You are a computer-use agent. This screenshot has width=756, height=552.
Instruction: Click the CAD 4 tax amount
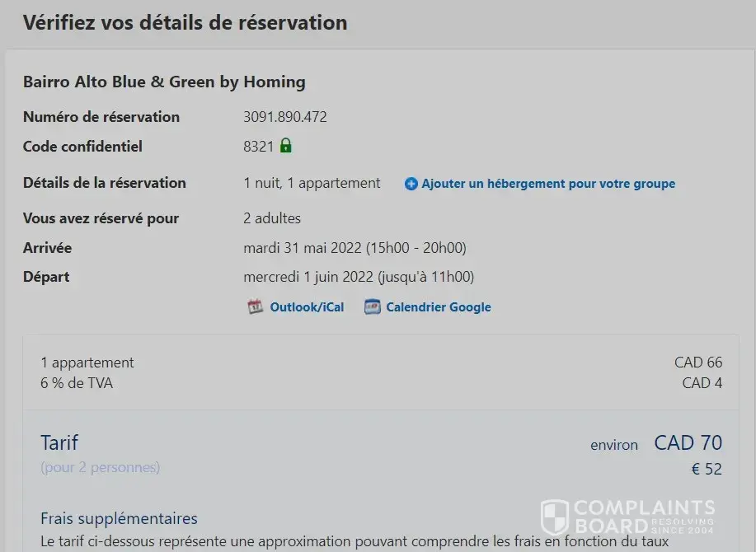coord(702,383)
